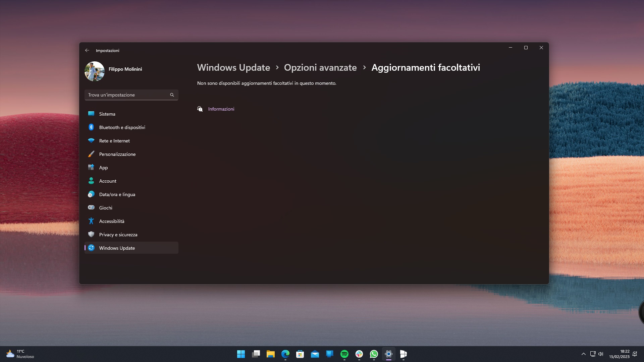Open Microsoft Edge from the taskbar
The image size is (644, 362).
pos(285,354)
